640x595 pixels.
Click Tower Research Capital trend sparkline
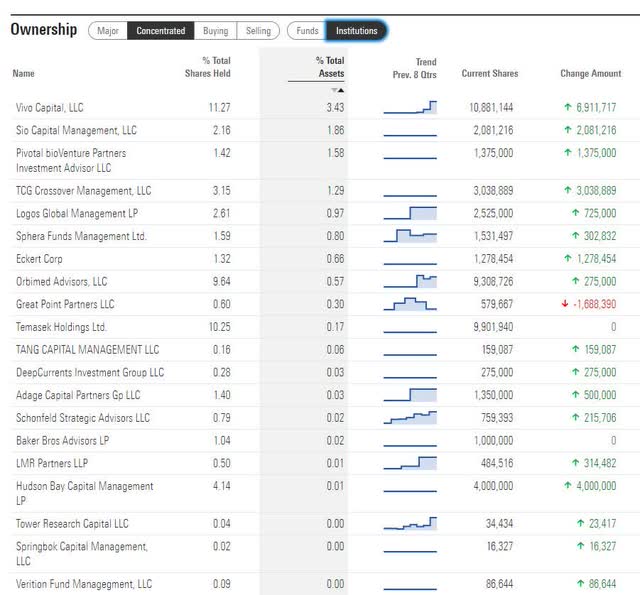[x=410, y=523]
